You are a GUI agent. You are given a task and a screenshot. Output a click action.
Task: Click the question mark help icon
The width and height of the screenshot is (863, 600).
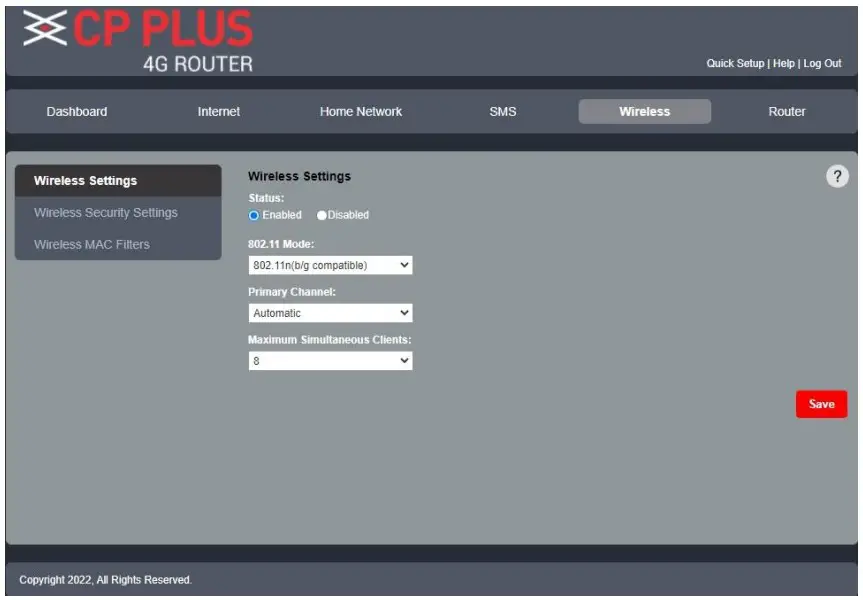click(x=837, y=177)
